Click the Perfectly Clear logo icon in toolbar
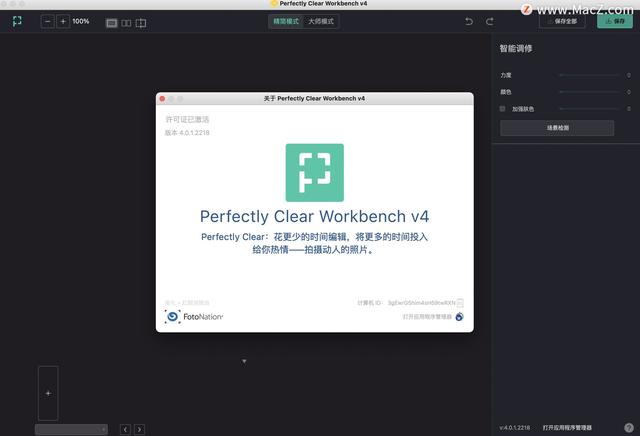 [17, 21]
